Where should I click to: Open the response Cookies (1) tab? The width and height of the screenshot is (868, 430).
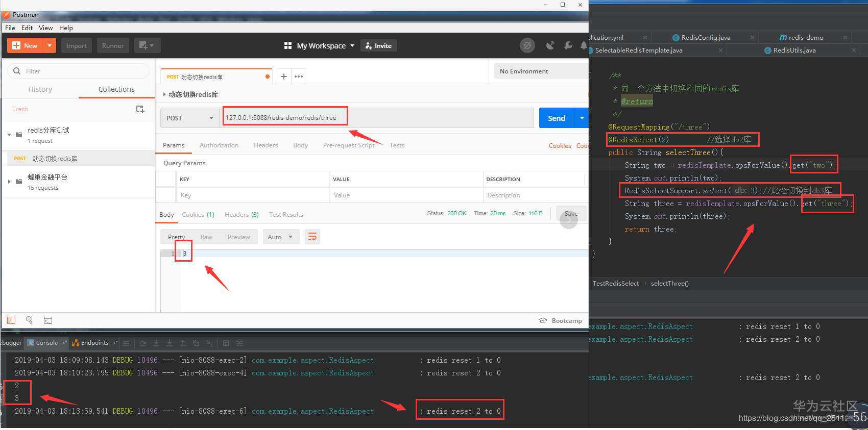coord(198,215)
